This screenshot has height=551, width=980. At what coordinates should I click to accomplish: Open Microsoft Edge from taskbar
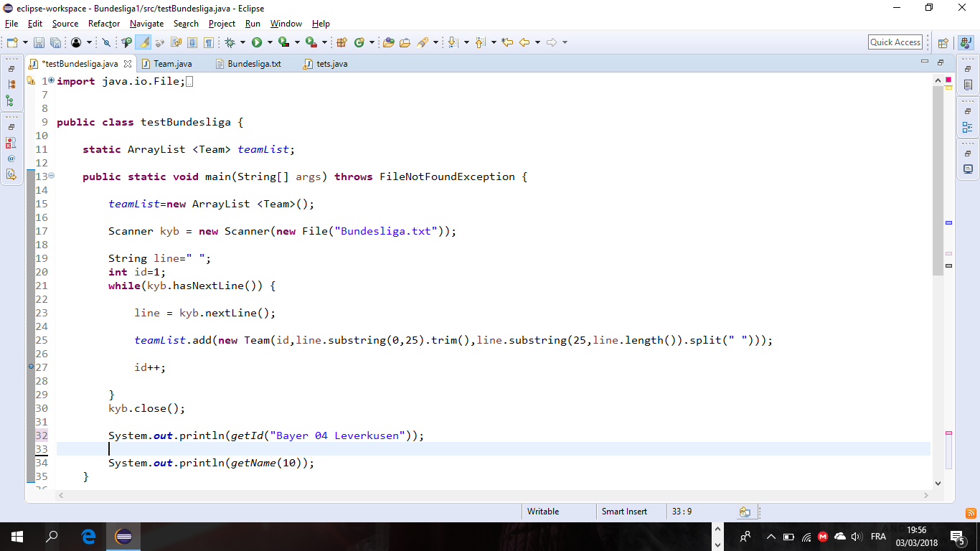click(88, 537)
